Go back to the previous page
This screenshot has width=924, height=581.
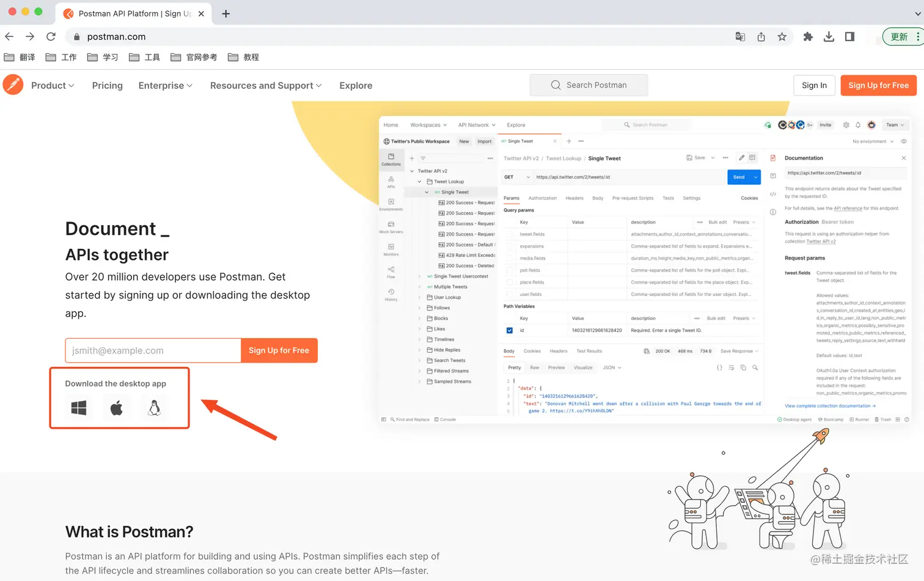pos(9,37)
